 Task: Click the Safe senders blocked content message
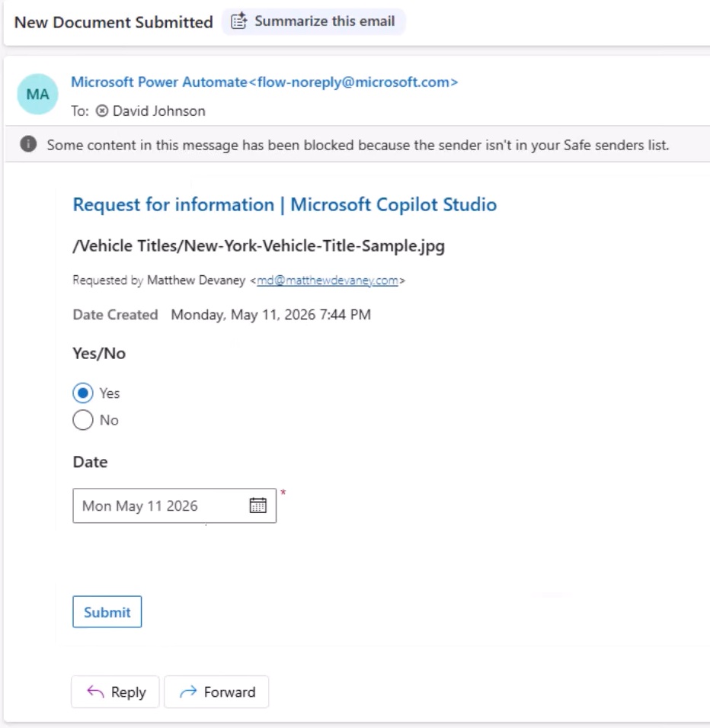click(x=358, y=146)
